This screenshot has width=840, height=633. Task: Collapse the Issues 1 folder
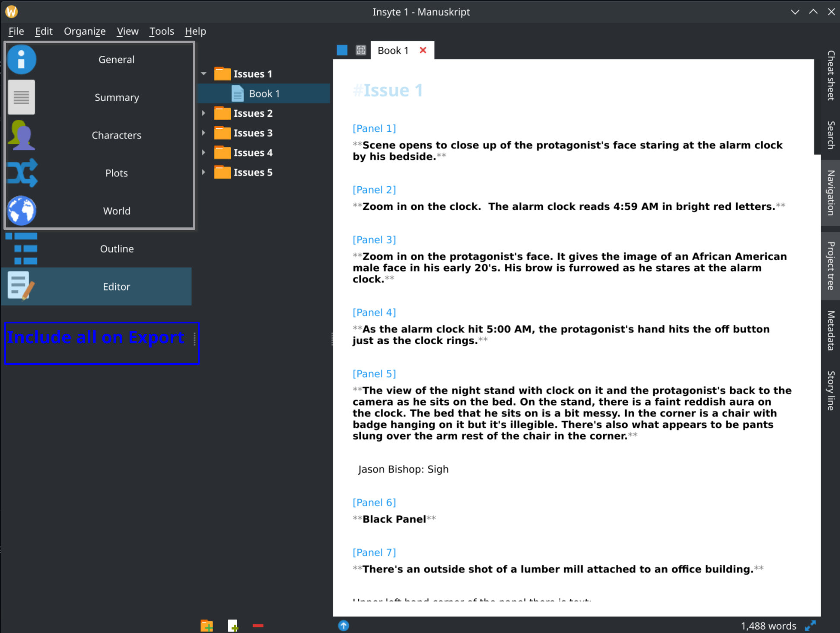point(204,74)
